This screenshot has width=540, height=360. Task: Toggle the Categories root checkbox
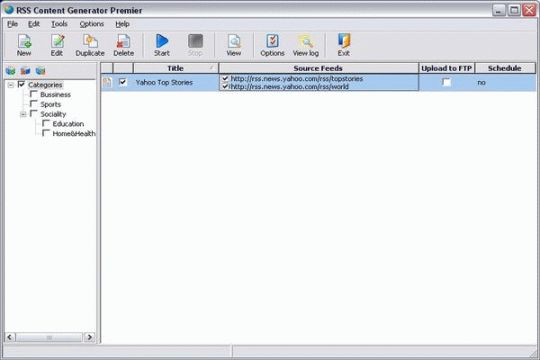click(x=21, y=84)
